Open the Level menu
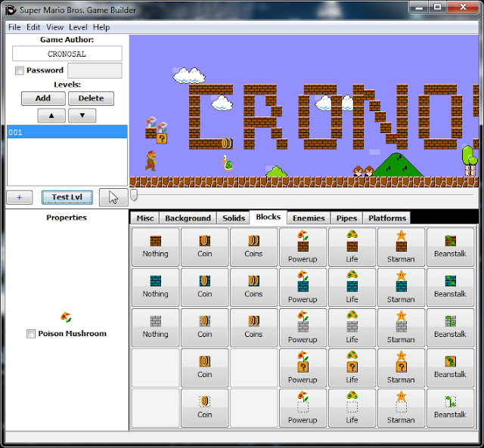 click(78, 27)
